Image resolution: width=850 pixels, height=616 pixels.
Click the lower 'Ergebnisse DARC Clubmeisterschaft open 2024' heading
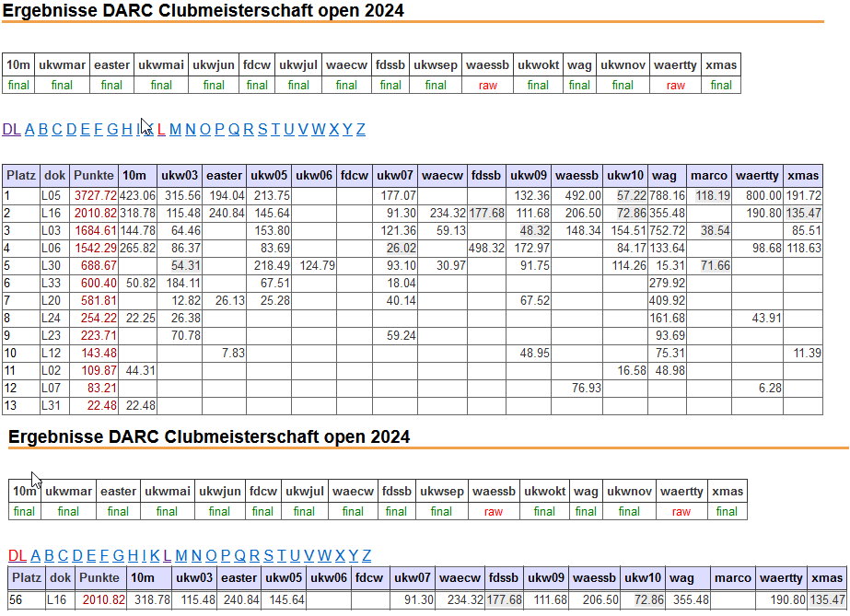point(209,436)
